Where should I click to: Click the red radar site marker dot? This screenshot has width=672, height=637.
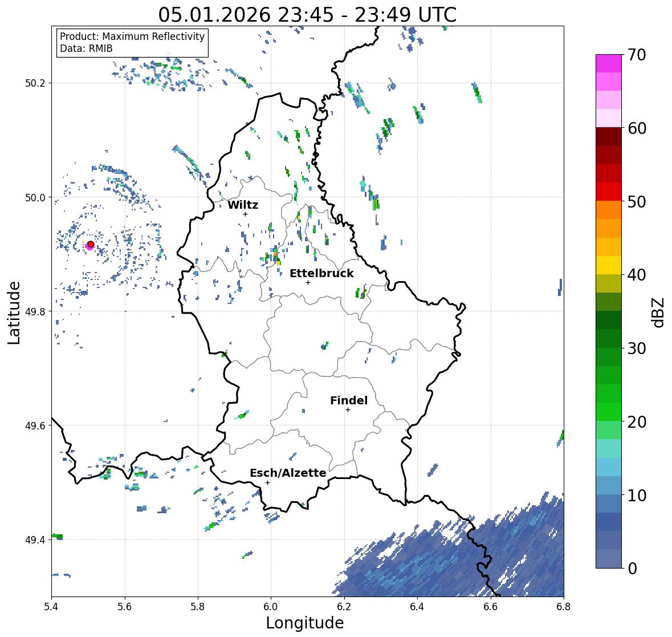[91, 244]
